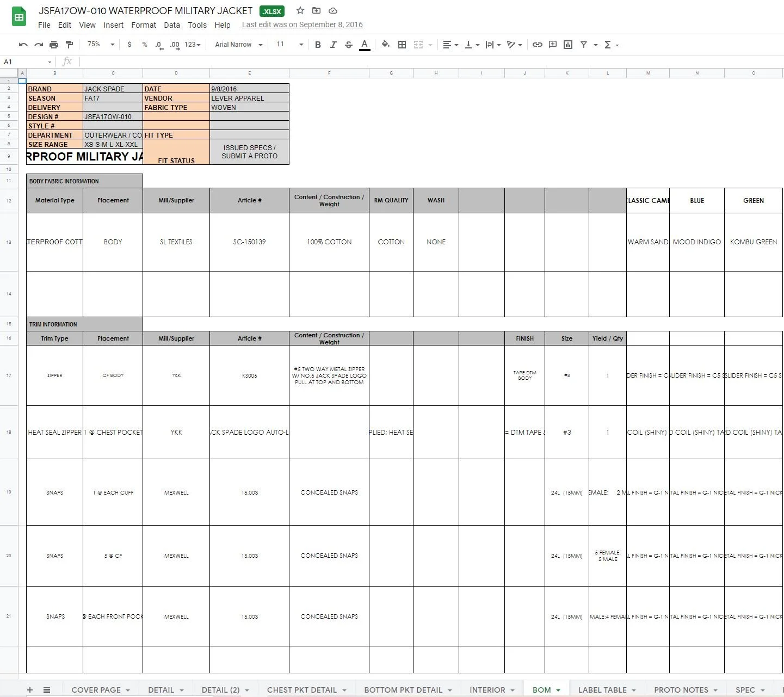784x697 pixels.
Task: Select column F header
Action: [329, 73]
